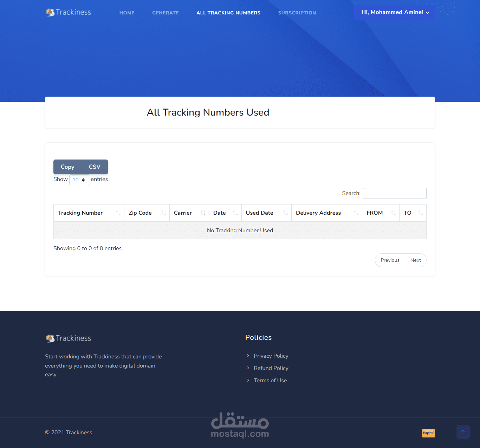Focus the Search input field
480x448 pixels.
coord(395,193)
